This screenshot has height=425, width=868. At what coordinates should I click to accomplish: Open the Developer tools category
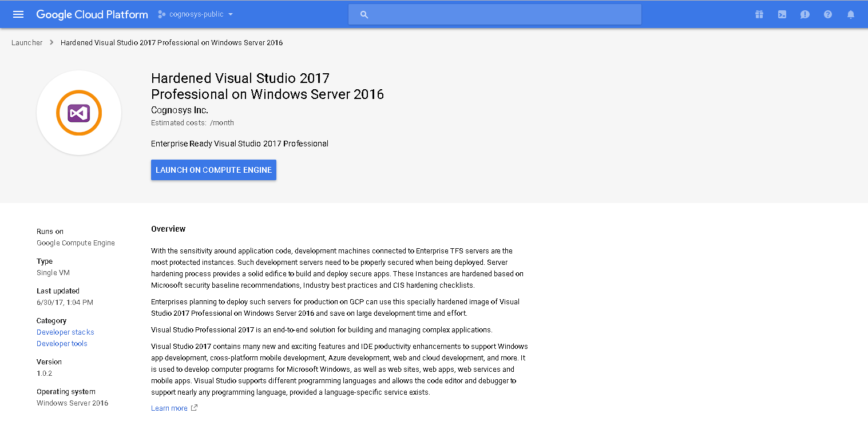tap(62, 343)
